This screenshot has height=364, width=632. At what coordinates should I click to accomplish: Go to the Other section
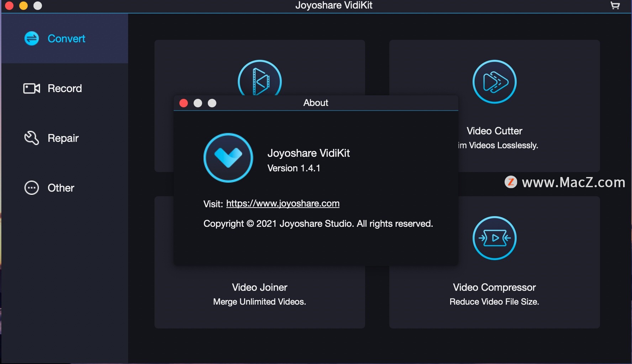[64, 188]
